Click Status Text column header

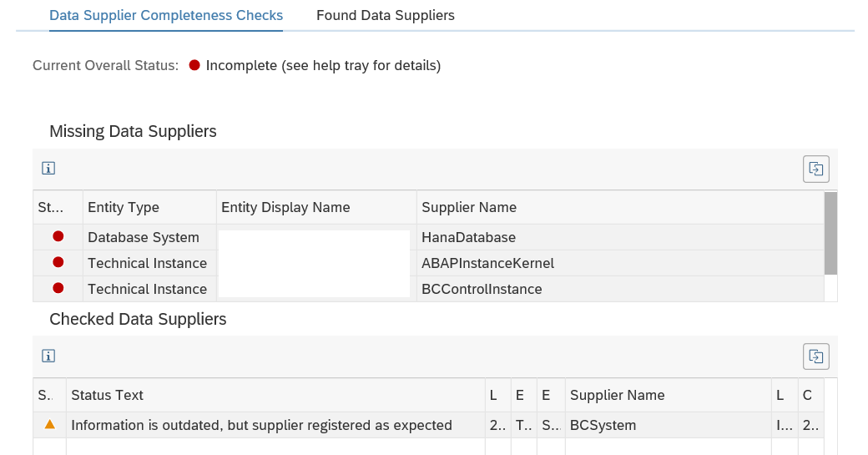pyautogui.click(x=275, y=395)
